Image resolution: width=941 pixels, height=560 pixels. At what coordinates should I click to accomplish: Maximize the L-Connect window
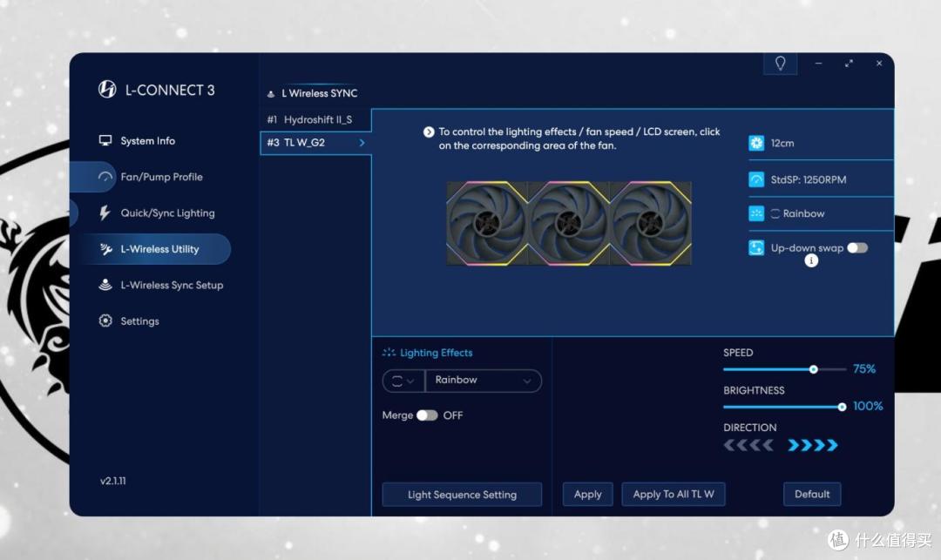tap(849, 63)
